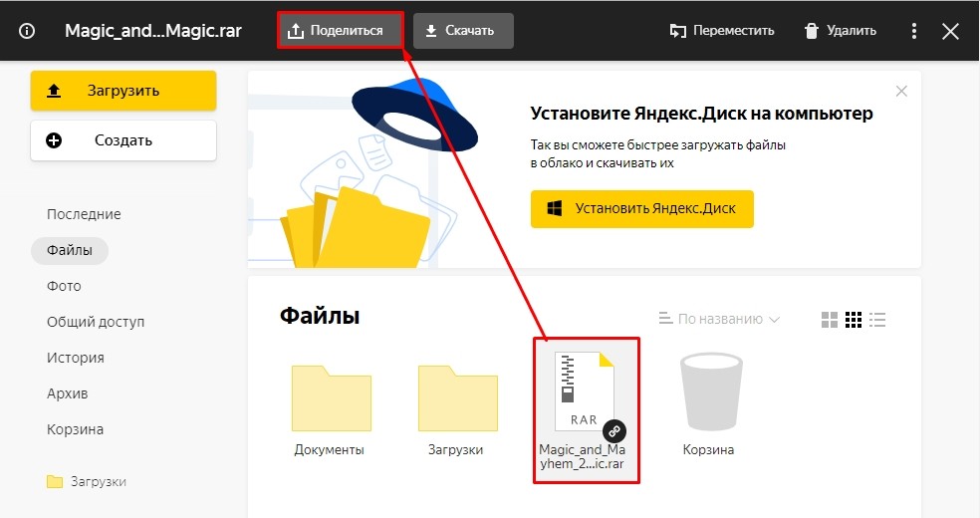This screenshot has width=980, height=518.
Task: Click the yellow Загрузить upload button
Action: pos(123,91)
